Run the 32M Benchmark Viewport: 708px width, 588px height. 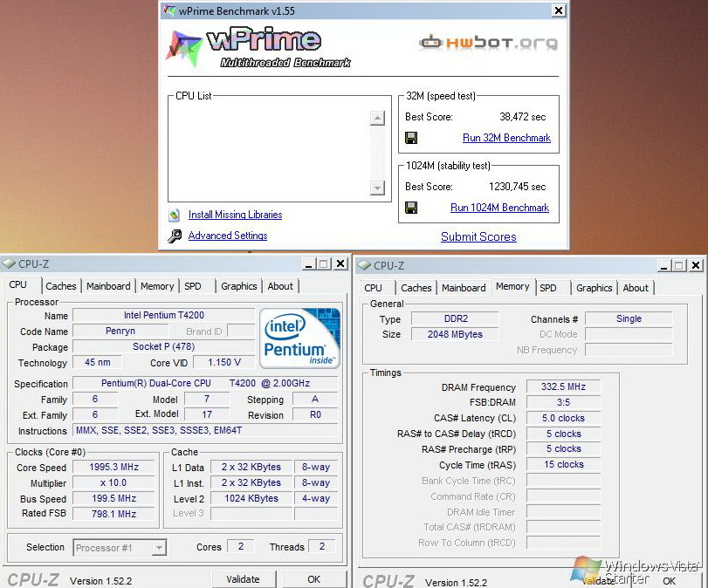tap(506, 138)
